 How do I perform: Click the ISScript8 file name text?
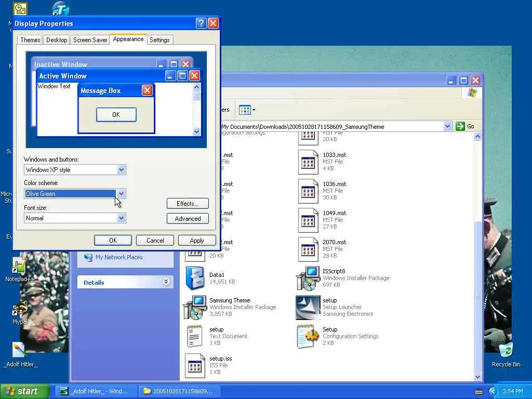click(334, 271)
